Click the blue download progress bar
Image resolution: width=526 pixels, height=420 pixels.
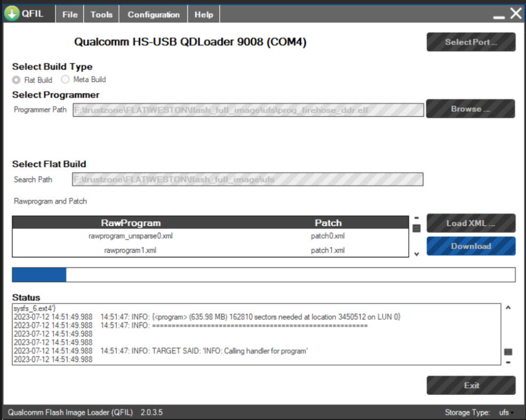264,275
